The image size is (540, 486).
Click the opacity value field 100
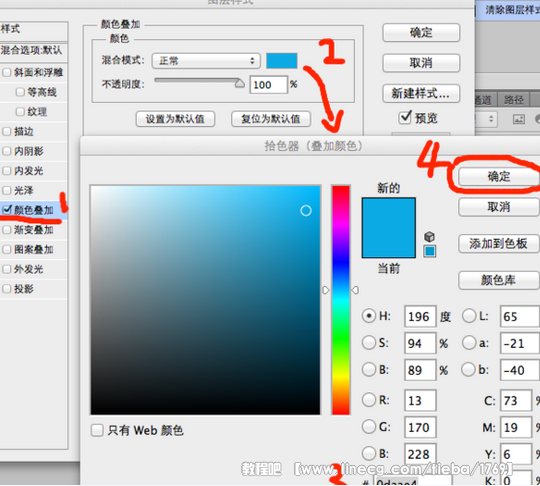[x=268, y=84]
